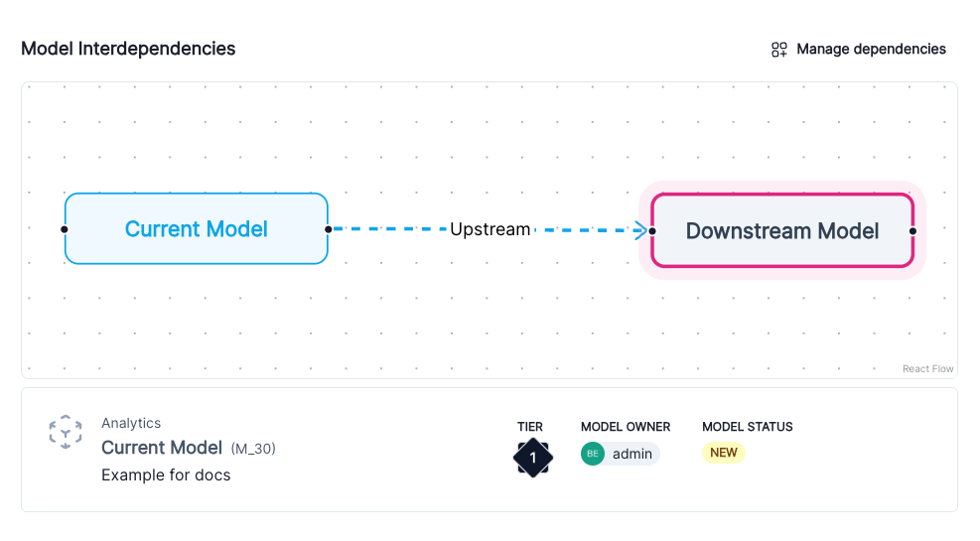Click the Upstream edge label
Viewport: 980px width, 541px height.
tap(490, 229)
